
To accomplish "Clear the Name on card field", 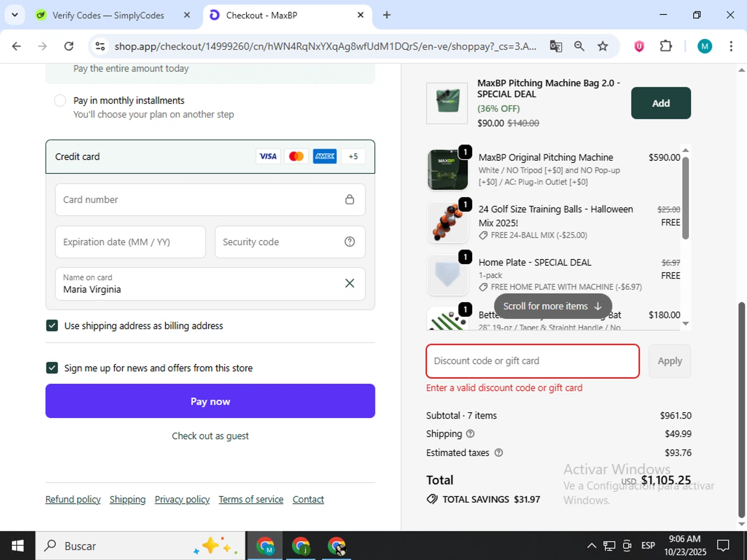I will coord(350,283).
